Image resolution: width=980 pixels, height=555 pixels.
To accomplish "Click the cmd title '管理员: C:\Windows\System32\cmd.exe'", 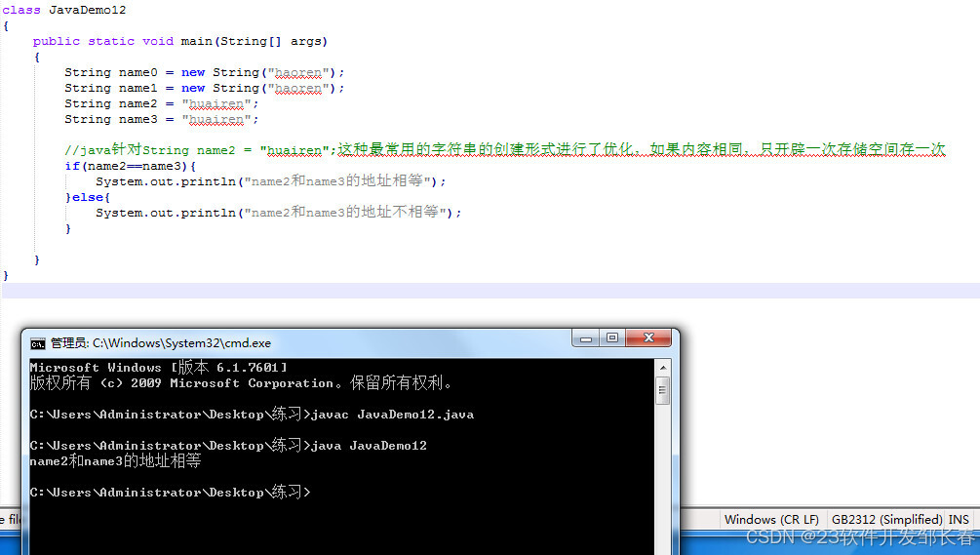I will (x=161, y=343).
